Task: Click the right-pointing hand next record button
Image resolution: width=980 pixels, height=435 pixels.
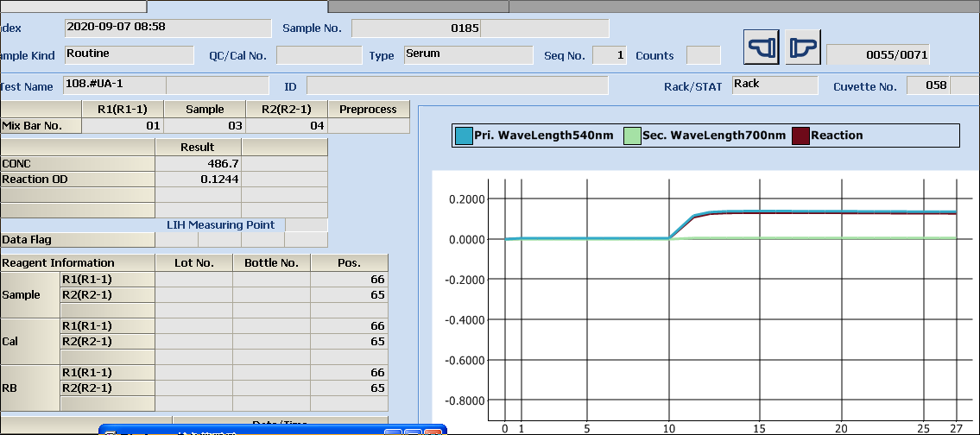Action: 802,47
